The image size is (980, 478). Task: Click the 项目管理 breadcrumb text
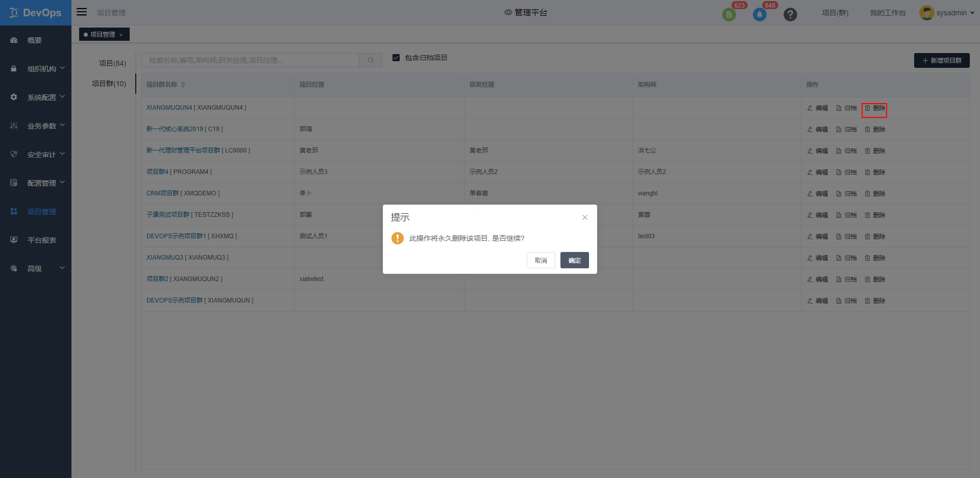coord(111,13)
